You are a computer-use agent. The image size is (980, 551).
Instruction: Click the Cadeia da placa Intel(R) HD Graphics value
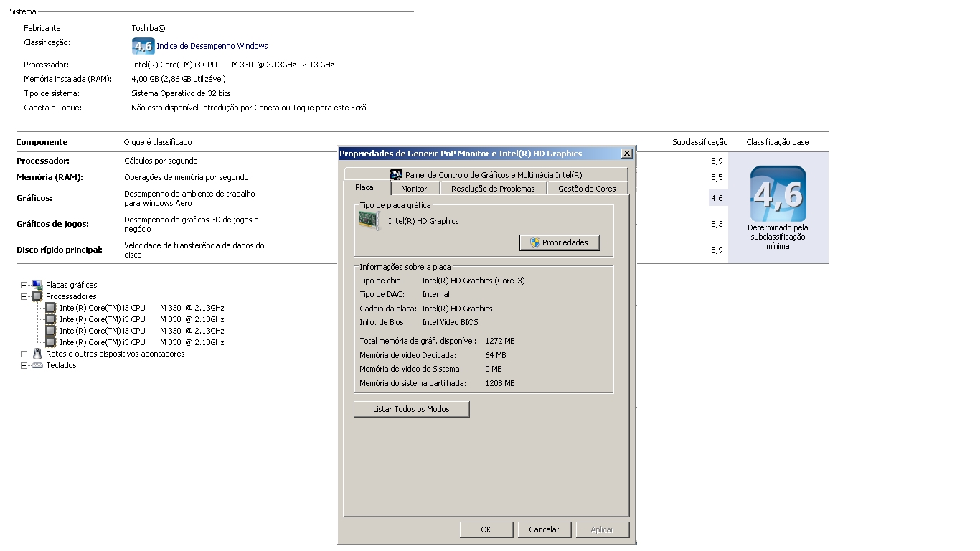pyautogui.click(x=457, y=309)
